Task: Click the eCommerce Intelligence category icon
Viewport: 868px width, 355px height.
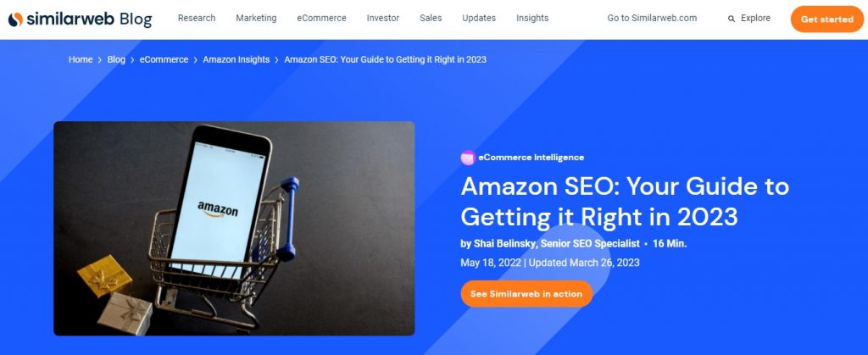Action: coord(468,158)
